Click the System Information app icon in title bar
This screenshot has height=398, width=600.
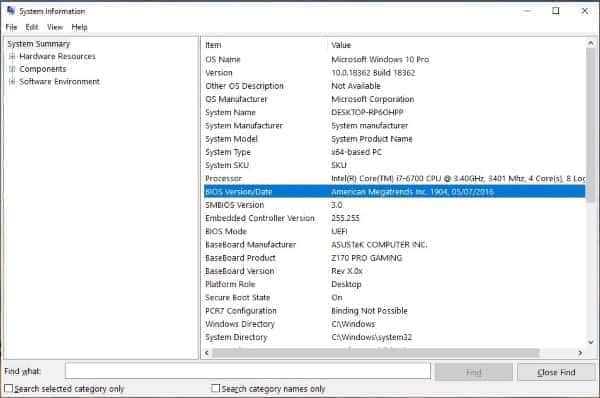(x=11, y=11)
